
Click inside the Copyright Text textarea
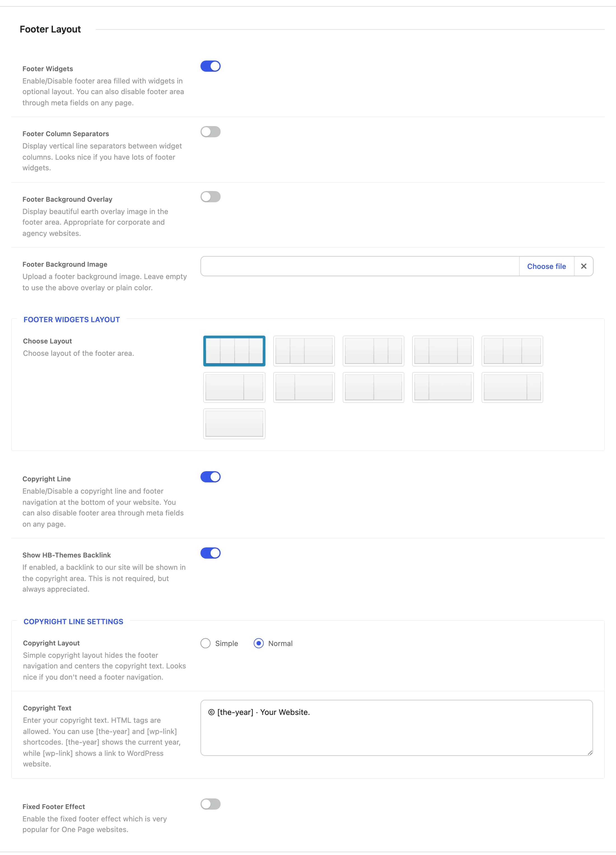click(x=397, y=728)
